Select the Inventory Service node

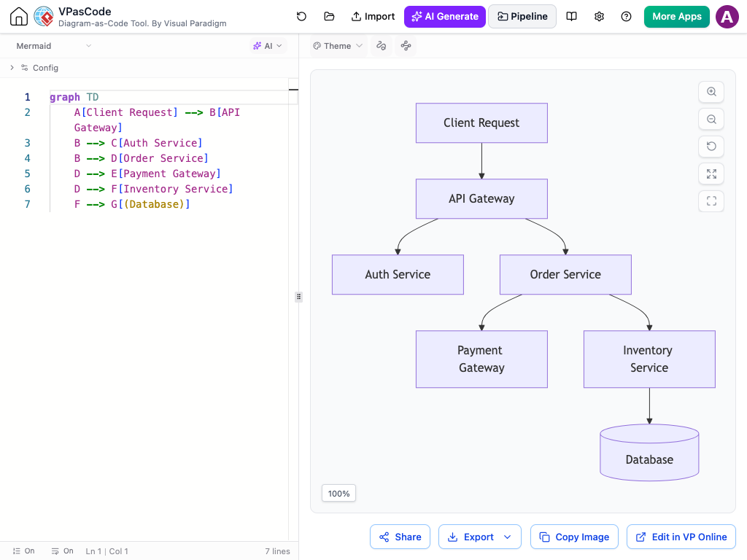649,359
